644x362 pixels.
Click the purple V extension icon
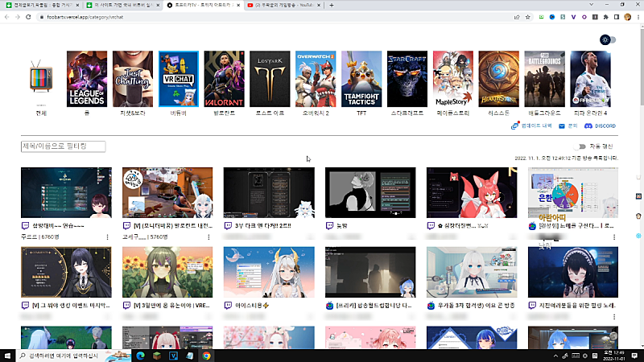[573, 17]
